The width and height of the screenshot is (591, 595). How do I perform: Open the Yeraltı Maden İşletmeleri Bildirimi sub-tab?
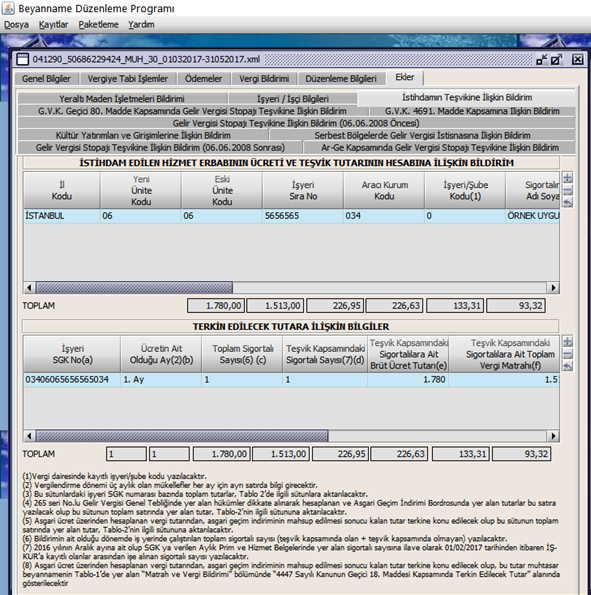click(122, 99)
